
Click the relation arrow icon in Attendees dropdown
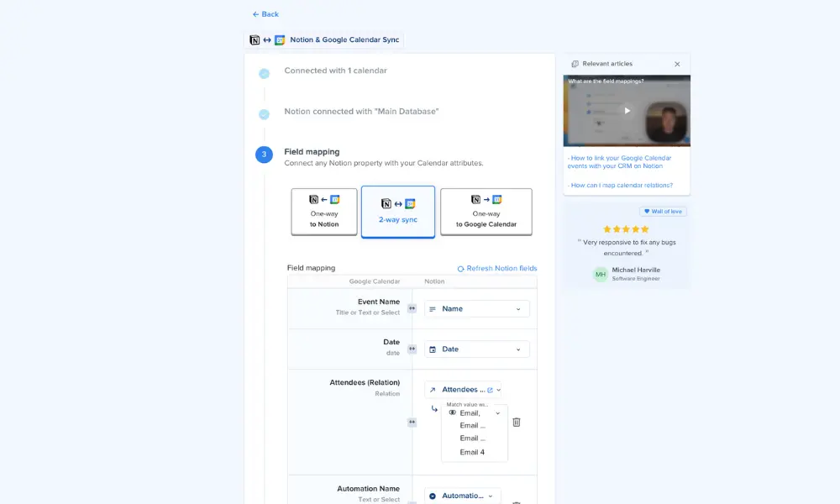433,390
